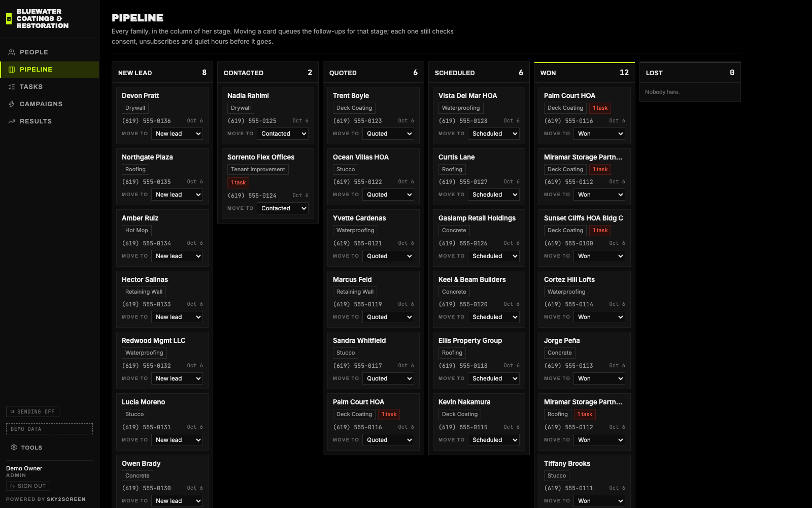
Task: Toggle the Sending Off indicator
Action: click(32, 411)
